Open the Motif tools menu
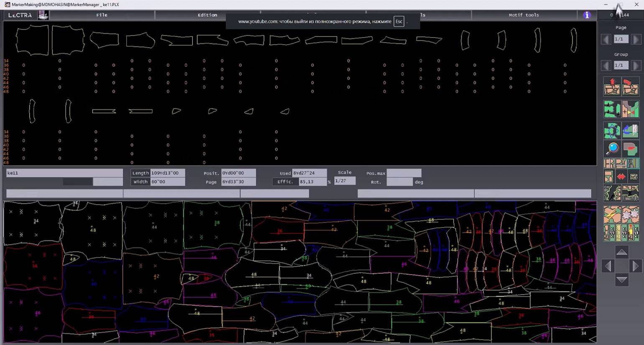 coord(524,15)
